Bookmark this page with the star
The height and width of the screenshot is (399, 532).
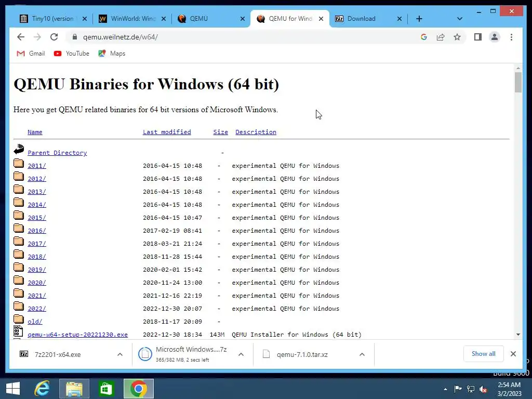click(x=457, y=37)
